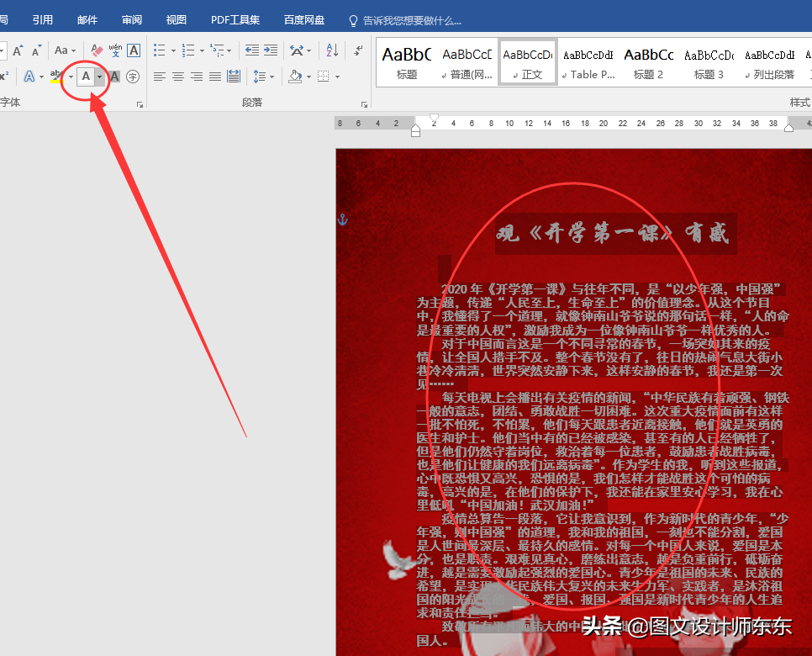Apply multilevel list formatting

pos(218,50)
